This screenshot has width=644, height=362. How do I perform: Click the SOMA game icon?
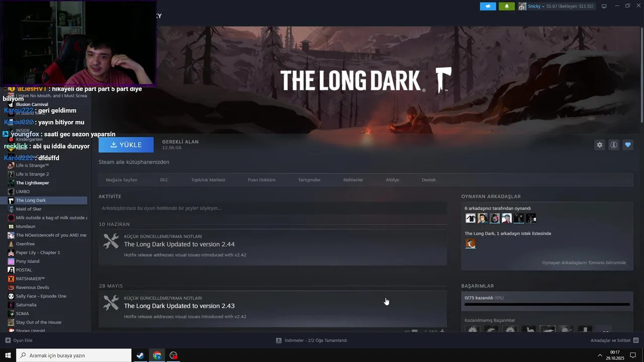pyautogui.click(x=11, y=314)
